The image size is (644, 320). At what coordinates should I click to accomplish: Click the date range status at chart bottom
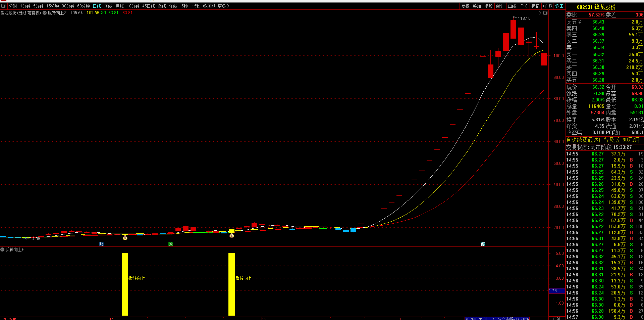pyautogui.click(x=497, y=318)
